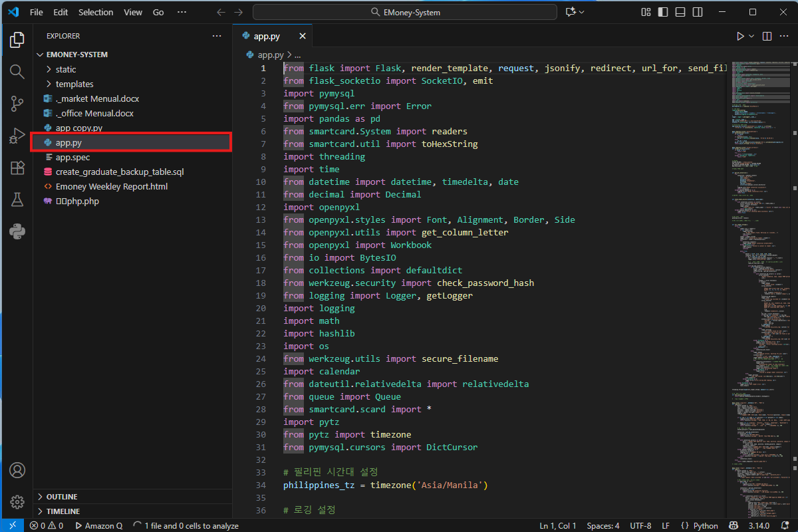The height and width of the screenshot is (532, 798).
Task: Open the Testing flask icon view
Action: 17,199
